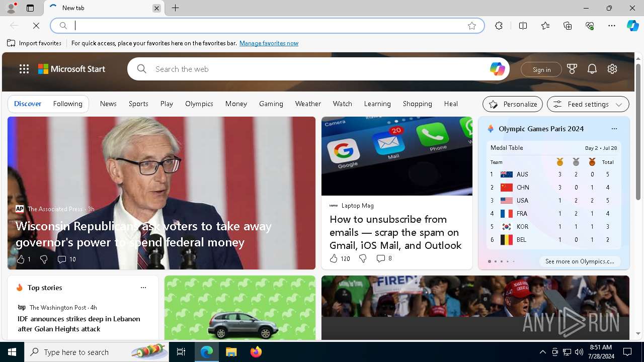
Task: Open Copilot sidebar icon
Action: click(x=632, y=26)
